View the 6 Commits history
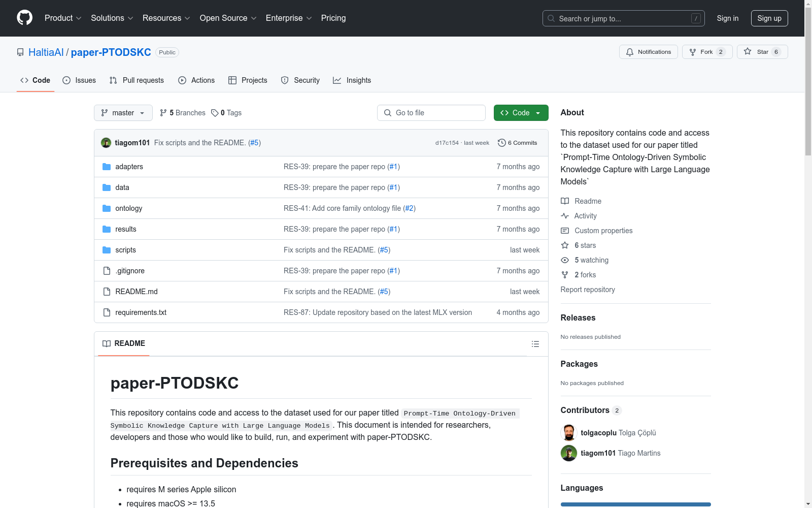812x508 pixels. (518, 143)
